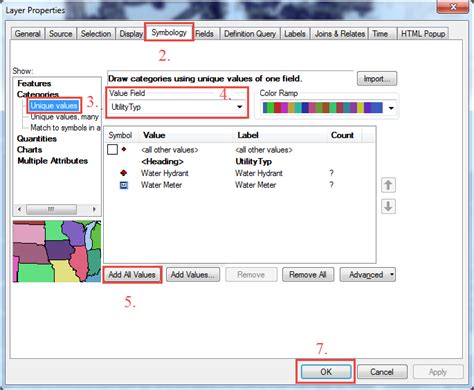Click the Water Meter value cell
The width and height of the screenshot is (474, 390).
(x=161, y=185)
